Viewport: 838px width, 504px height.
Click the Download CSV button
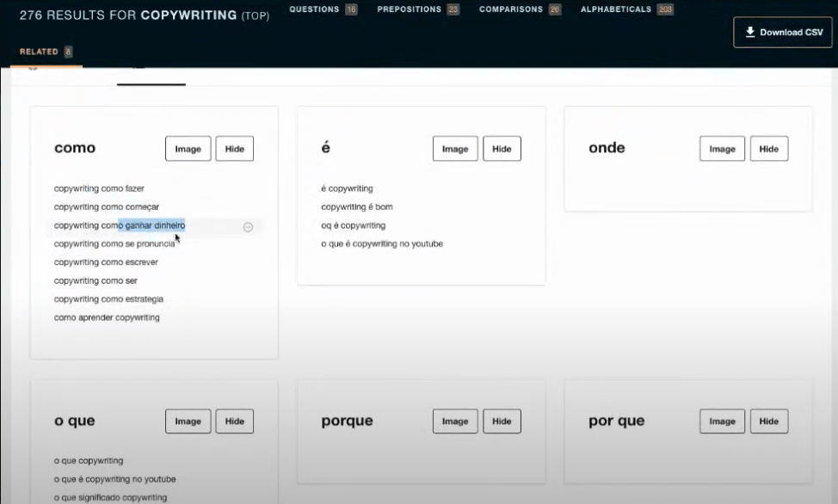pos(783,33)
